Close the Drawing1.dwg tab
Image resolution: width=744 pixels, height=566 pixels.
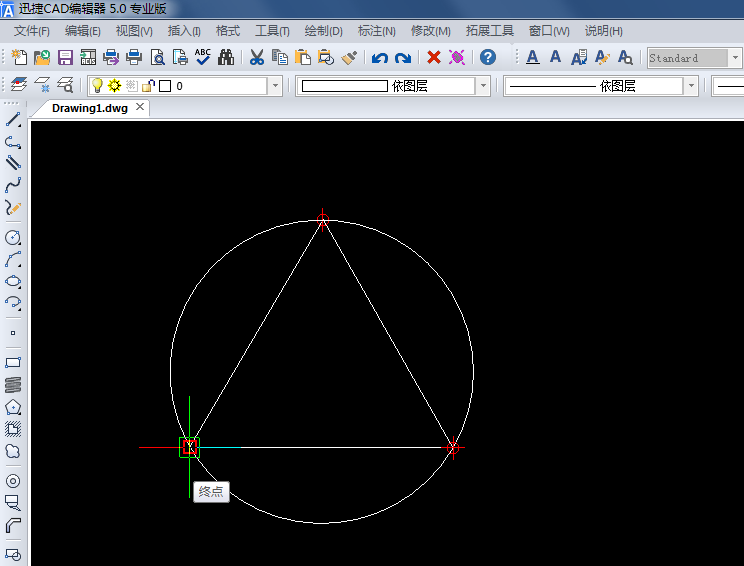coord(140,107)
